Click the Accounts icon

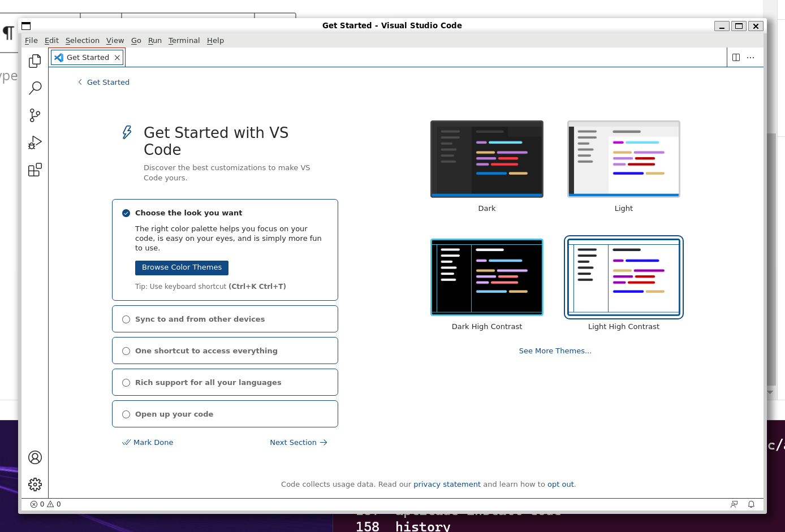click(x=35, y=457)
